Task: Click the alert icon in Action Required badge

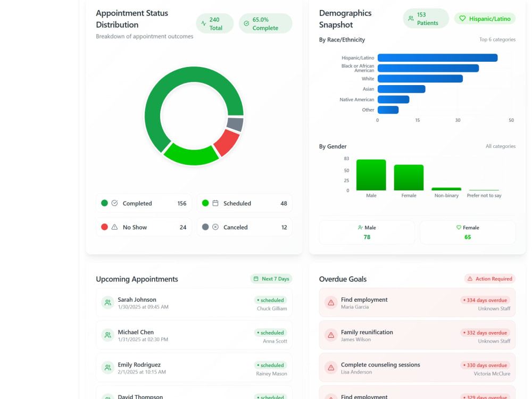Action: (470, 279)
